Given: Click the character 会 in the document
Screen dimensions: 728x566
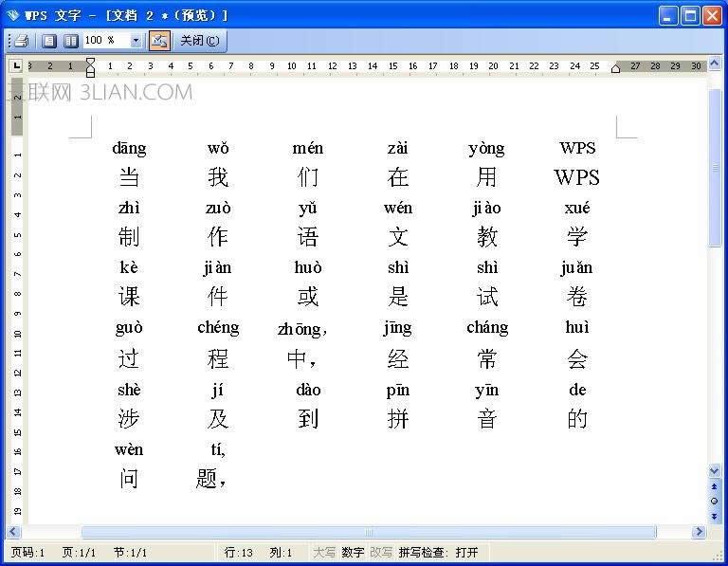Looking at the screenshot, I should click(576, 359).
